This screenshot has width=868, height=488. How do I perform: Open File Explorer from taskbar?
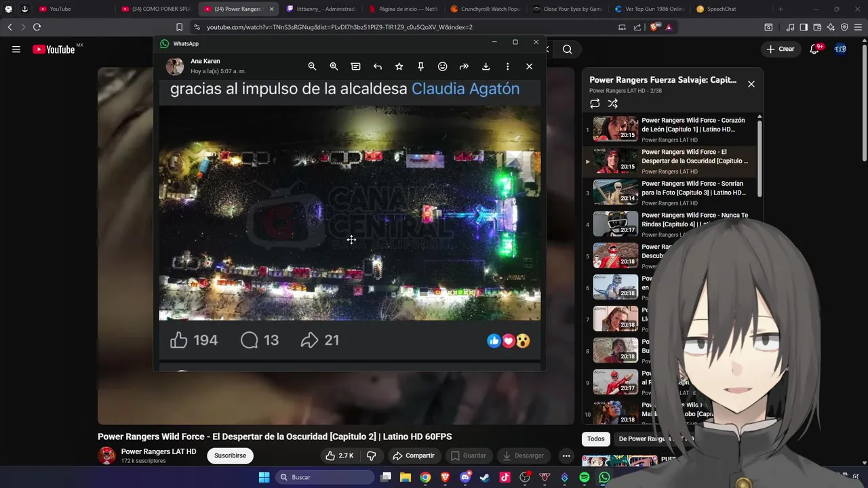(x=406, y=477)
